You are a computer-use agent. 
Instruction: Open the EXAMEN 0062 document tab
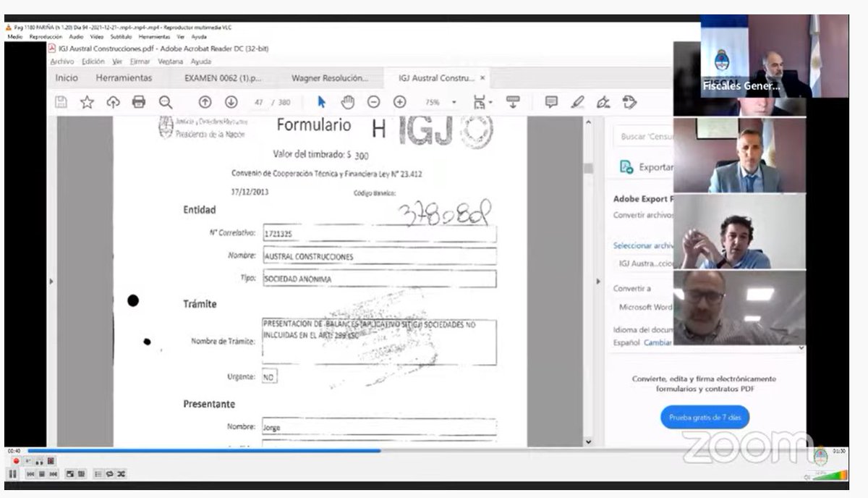pyautogui.click(x=223, y=77)
